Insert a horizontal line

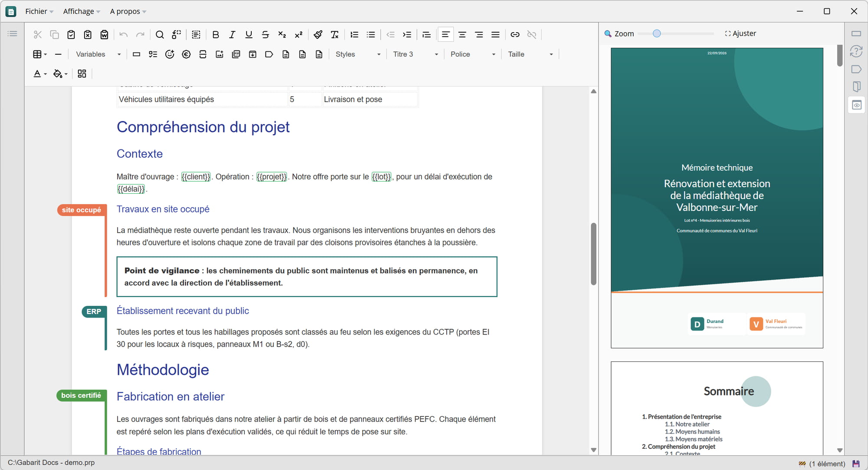(58, 54)
